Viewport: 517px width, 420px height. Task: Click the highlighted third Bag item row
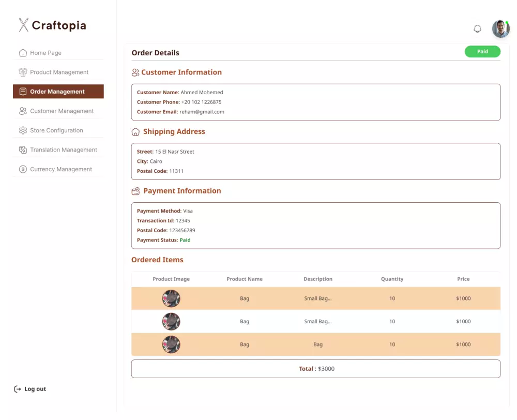315,344
